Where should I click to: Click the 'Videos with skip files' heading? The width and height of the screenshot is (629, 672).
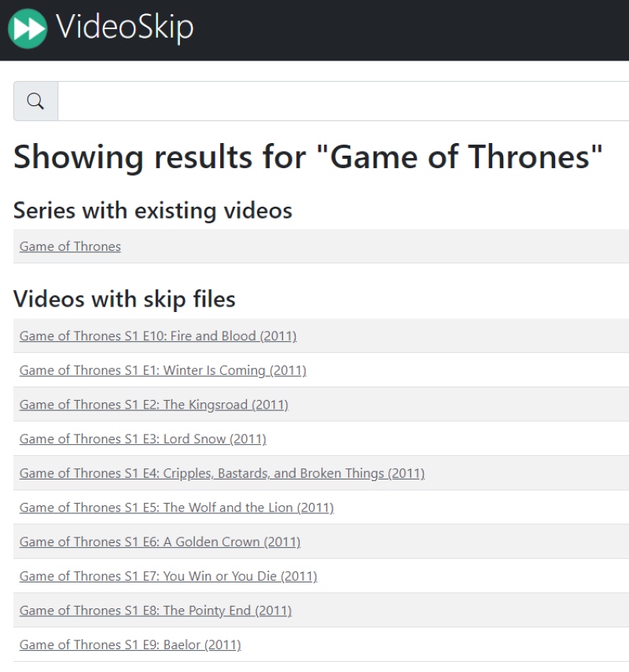124,299
